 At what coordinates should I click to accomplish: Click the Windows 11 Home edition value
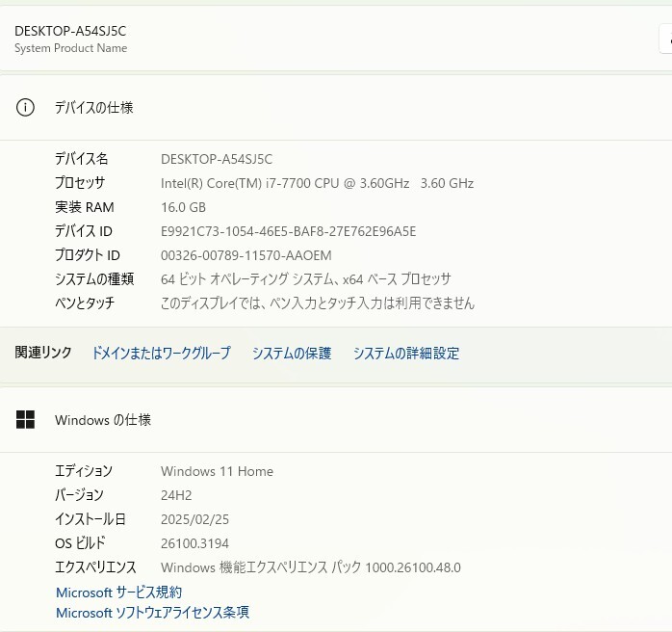pyautogui.click(x=217, y=471)
